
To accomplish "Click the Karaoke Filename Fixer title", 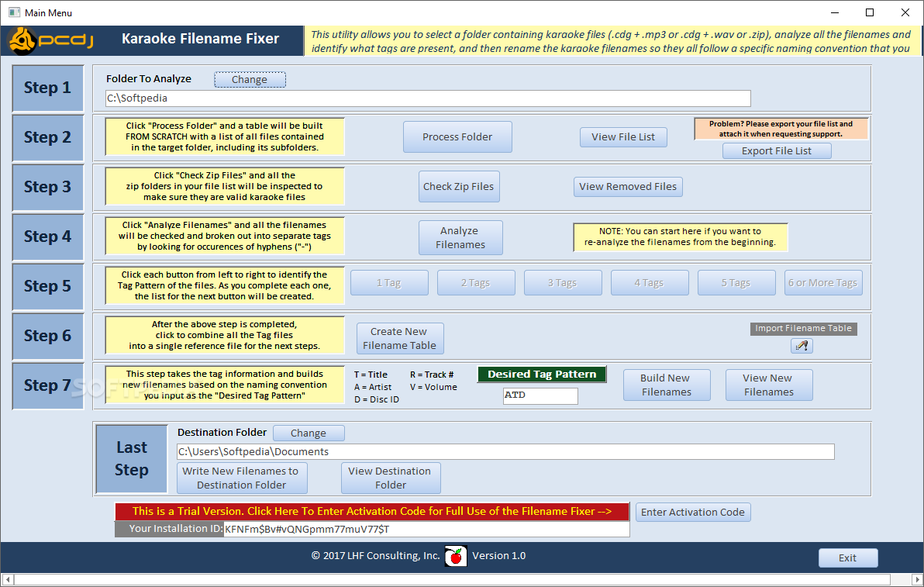I will 200,39.
